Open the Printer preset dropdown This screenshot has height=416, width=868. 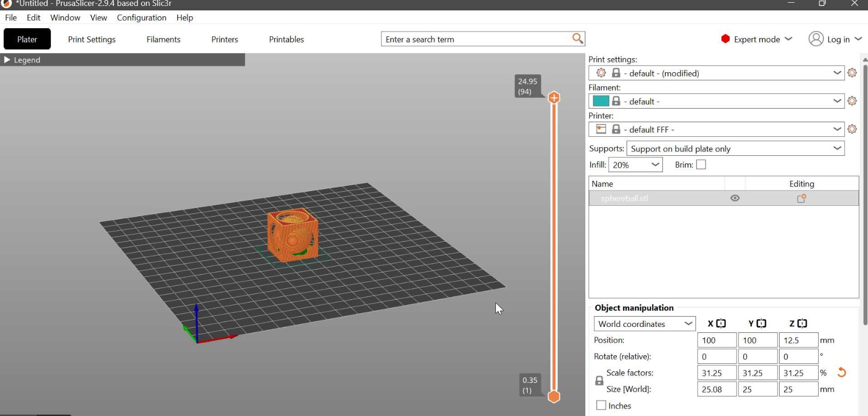click(716, 129)
